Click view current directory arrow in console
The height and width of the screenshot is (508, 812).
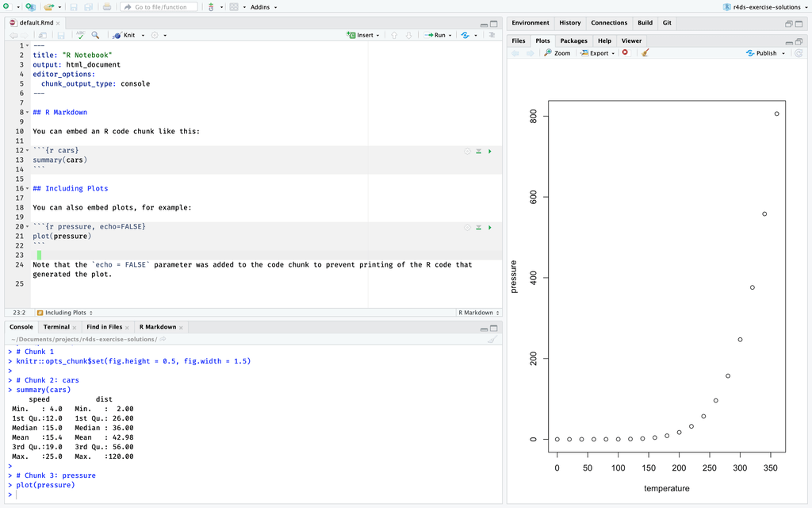pyautogui.click(x=163, y=339)
